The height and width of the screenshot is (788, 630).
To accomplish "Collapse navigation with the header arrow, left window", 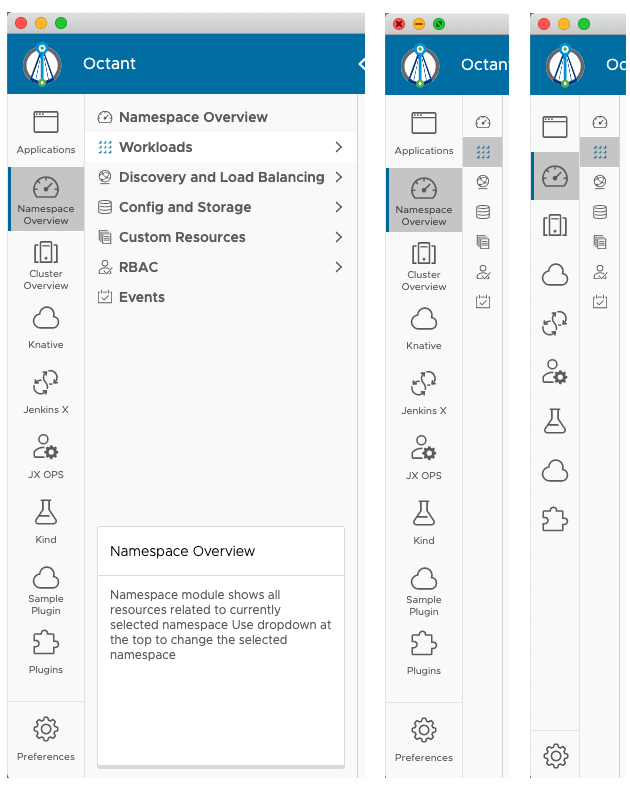I will [362, 64].
